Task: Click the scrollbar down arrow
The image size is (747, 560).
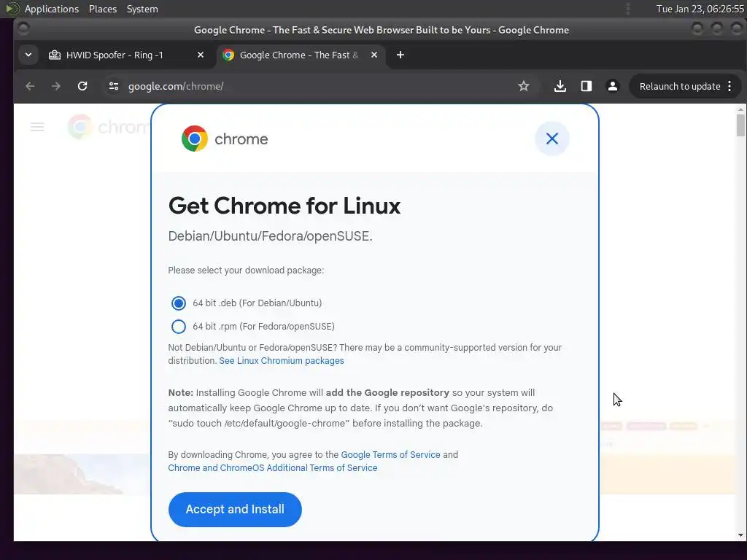Action: click(740, 534)
